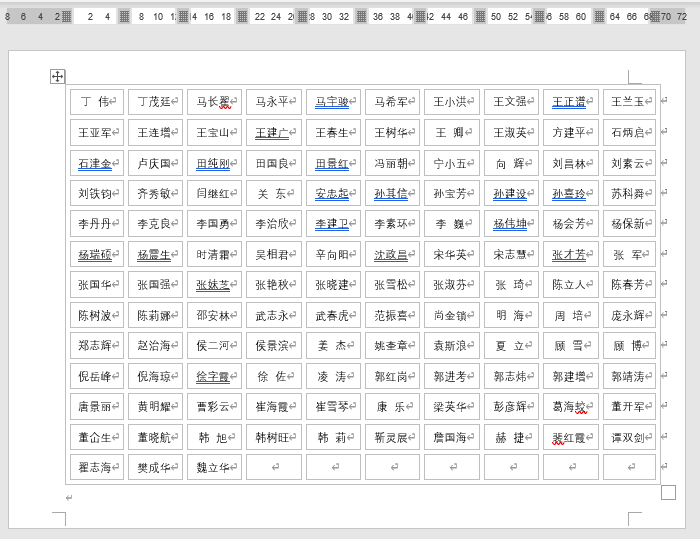Click on 陈立人
The image size is (700, 539).
pos(569,284)
